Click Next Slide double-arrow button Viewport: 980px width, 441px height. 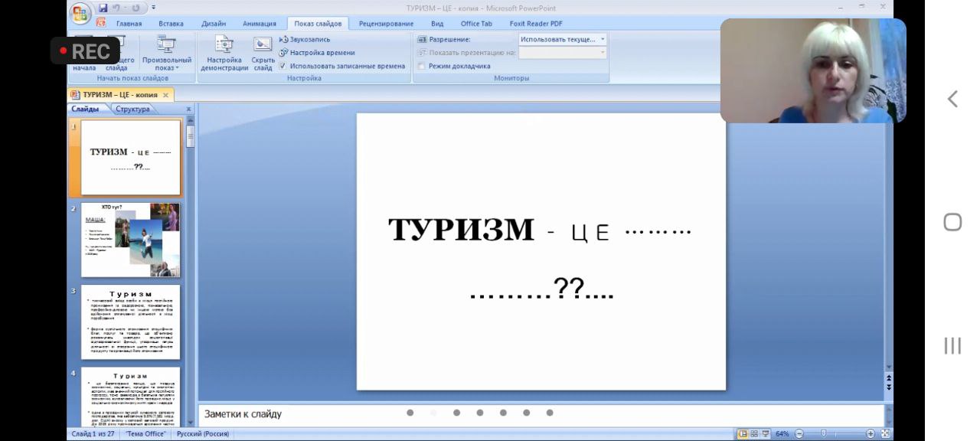click(889, 387)
